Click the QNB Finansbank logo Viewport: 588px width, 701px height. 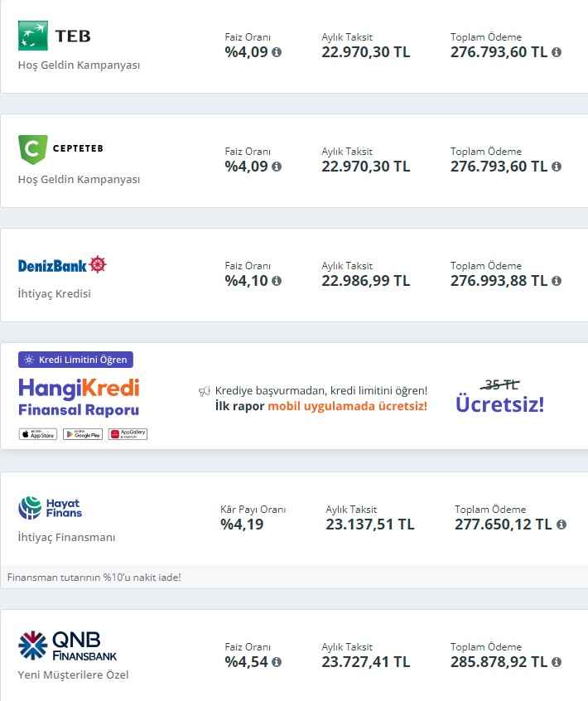(67, 646)
